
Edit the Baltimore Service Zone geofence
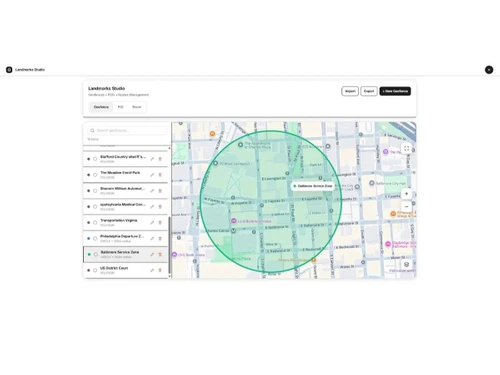(x=152, y=254)
